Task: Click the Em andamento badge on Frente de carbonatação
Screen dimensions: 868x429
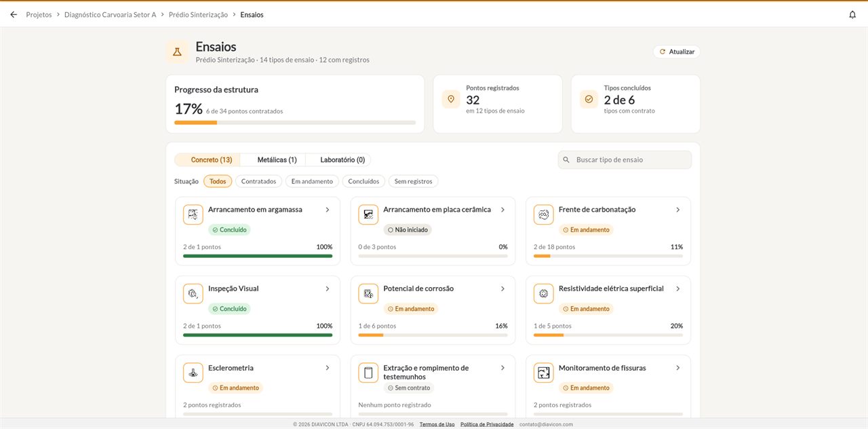Action: [586, 230]
